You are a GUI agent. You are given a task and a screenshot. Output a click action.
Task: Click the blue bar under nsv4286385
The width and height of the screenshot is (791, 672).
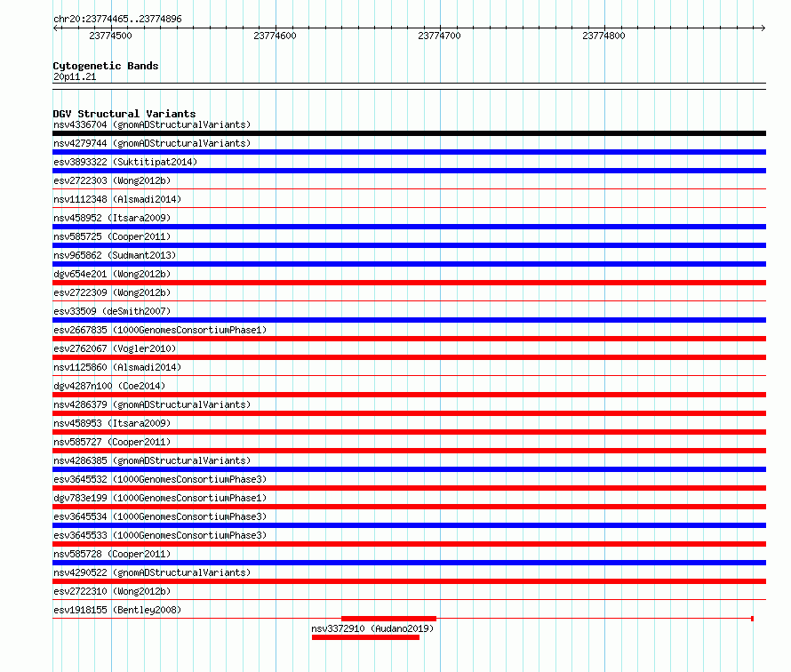(x=409, y=469)
